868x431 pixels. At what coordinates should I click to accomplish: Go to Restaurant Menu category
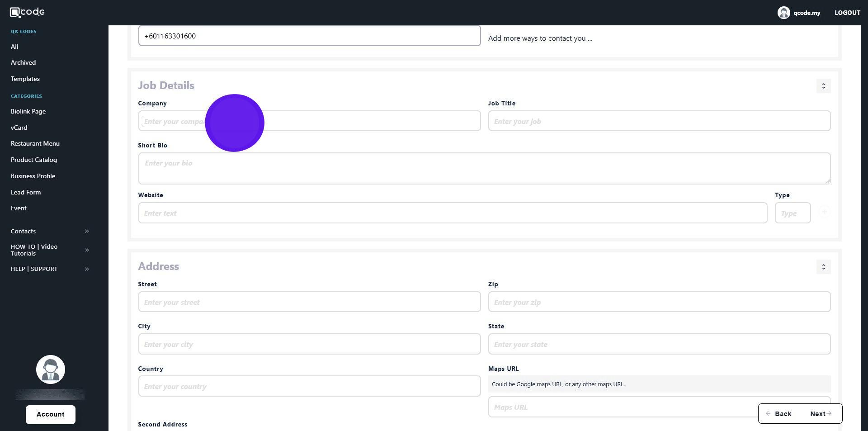[35, 143]
